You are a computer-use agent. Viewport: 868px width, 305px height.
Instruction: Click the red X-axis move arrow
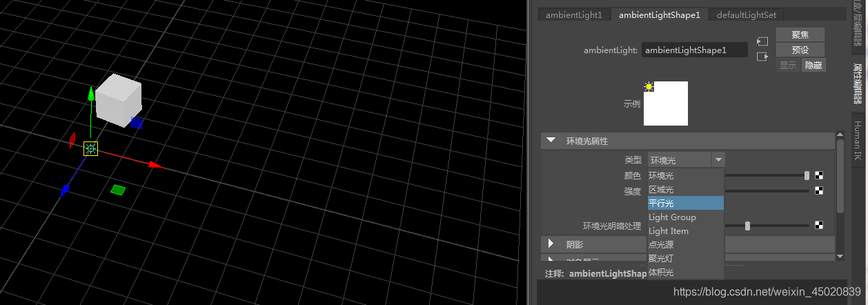click(x=155, y=165)
